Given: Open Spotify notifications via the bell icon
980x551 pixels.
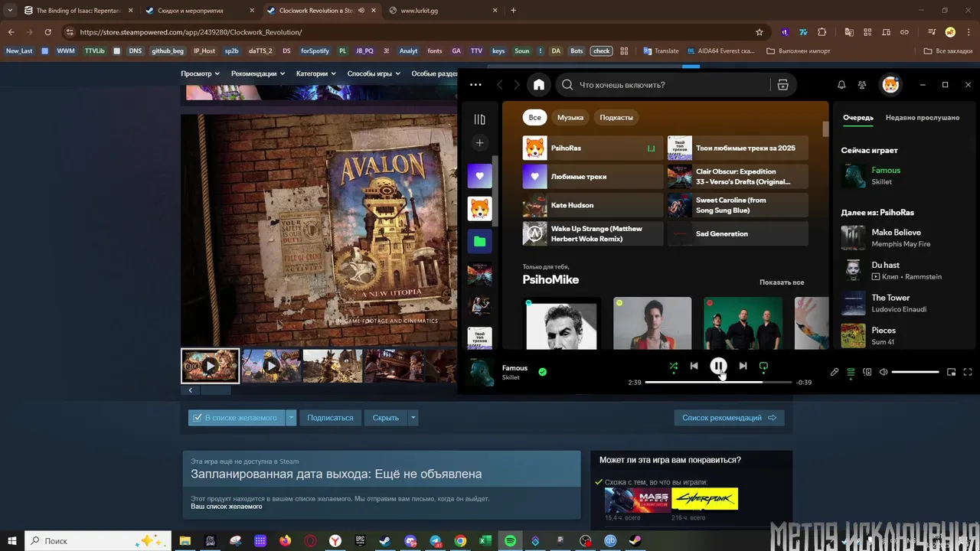Looking at the screenshot, I should (841, 85).
